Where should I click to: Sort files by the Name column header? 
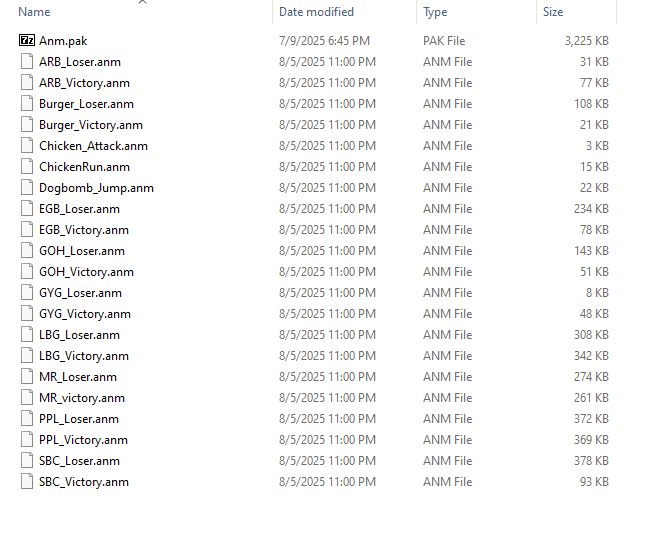coord(34,12)
